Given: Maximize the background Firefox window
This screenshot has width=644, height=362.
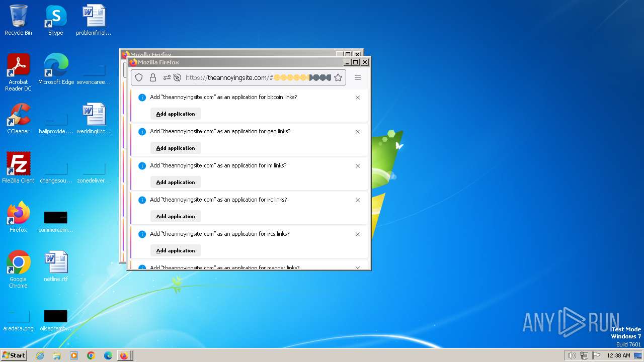Looking at the screenshot, I should [348, 54].
